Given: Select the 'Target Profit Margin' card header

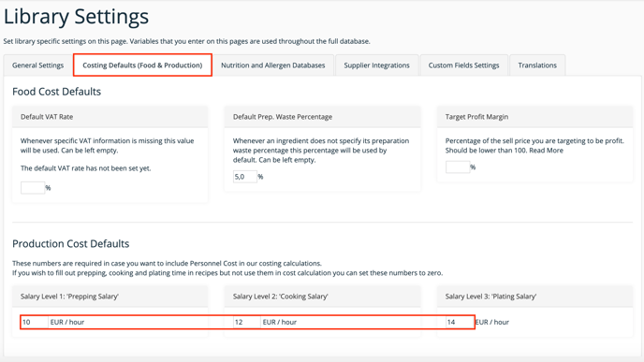Looking at the screenshot, I should pyautogui.click(x=534, y=117).
